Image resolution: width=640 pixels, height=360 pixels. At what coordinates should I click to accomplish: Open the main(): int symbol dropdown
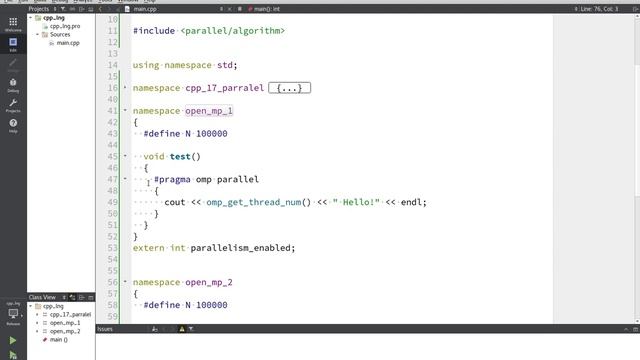[576, 9]
